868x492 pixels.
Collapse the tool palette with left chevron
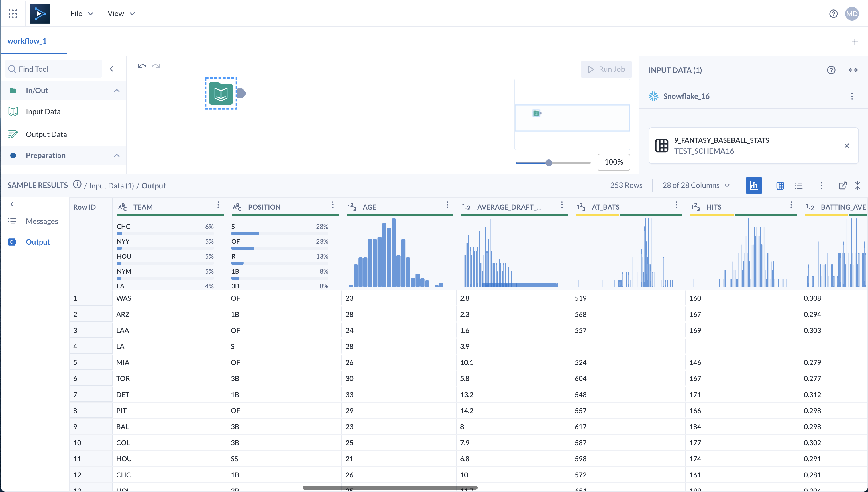(112, 69)
